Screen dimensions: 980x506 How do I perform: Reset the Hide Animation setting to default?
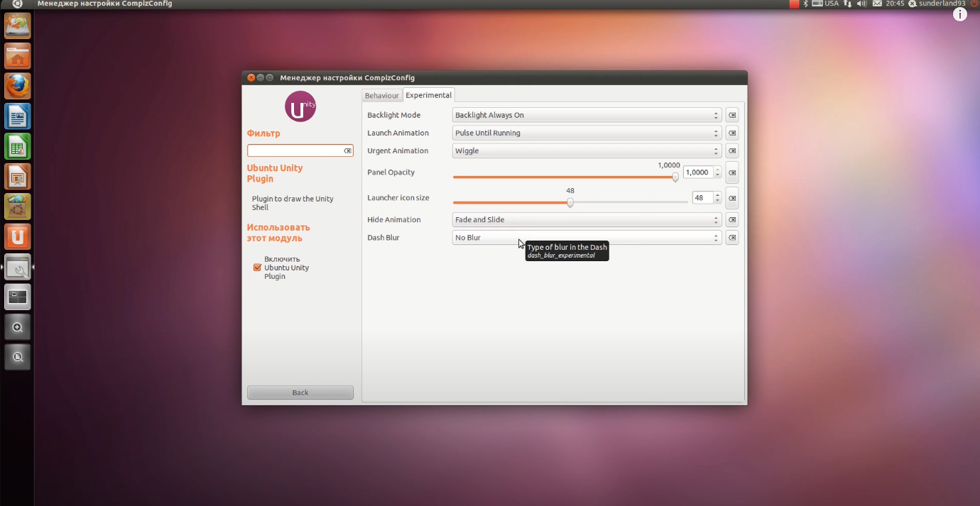pyautogui.click(x=731, y=220)
